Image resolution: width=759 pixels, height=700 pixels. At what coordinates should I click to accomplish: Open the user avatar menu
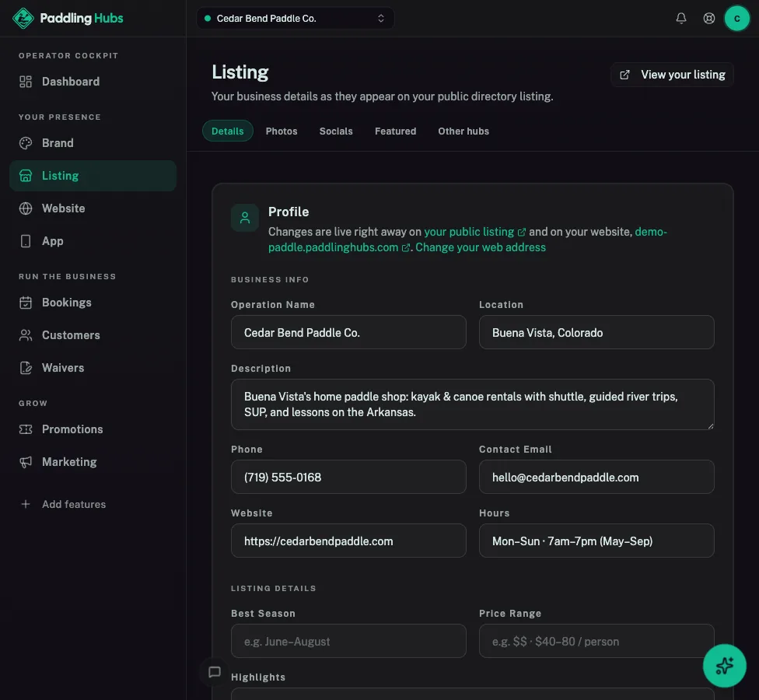tap(736, 19)
